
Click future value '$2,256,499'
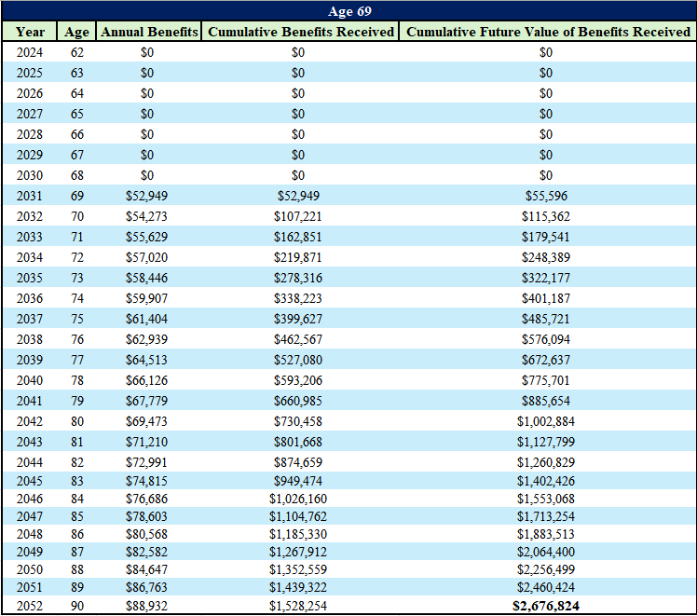[x=546, y=569]
